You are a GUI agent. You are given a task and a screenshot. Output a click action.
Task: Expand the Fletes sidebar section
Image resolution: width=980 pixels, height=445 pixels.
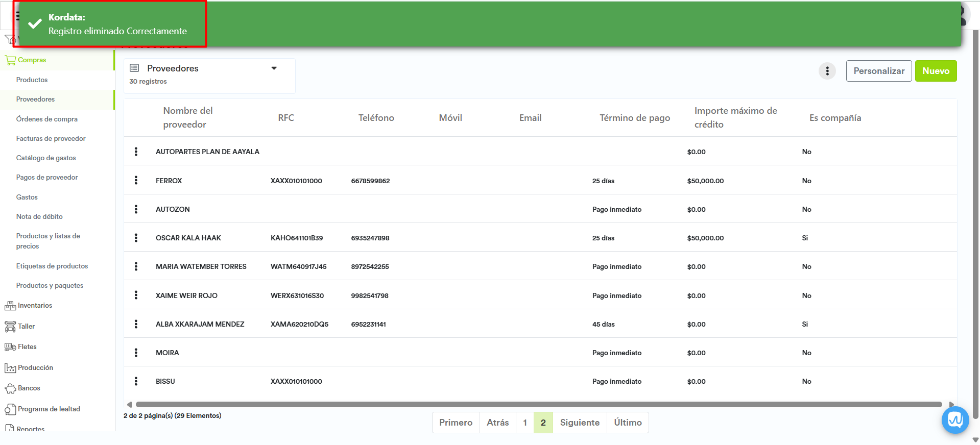pyautogui.click(x=27, y=347)
